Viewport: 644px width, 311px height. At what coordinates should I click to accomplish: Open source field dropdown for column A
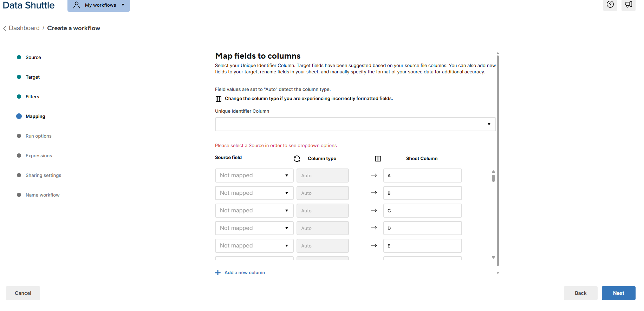[254, 176]
